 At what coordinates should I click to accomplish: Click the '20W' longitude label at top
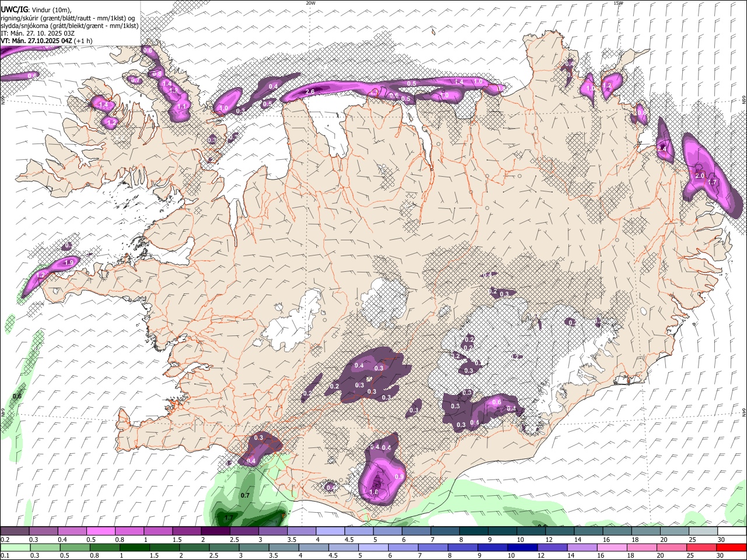(x=310, y=3)
